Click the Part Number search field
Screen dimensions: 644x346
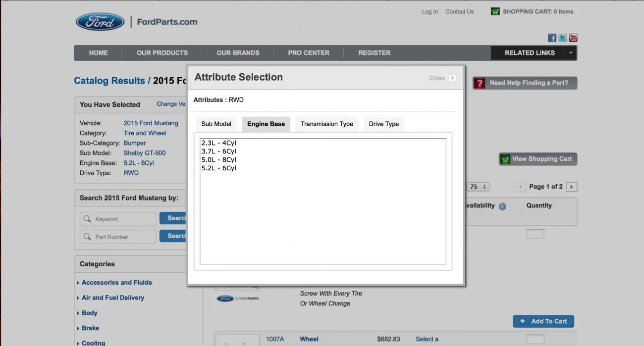[118, 237]
